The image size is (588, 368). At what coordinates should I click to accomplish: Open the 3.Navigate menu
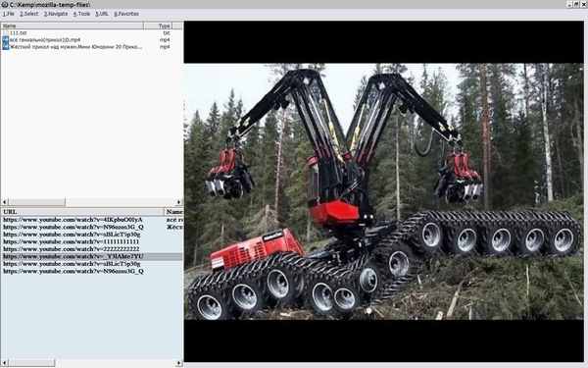coord(56,14)
